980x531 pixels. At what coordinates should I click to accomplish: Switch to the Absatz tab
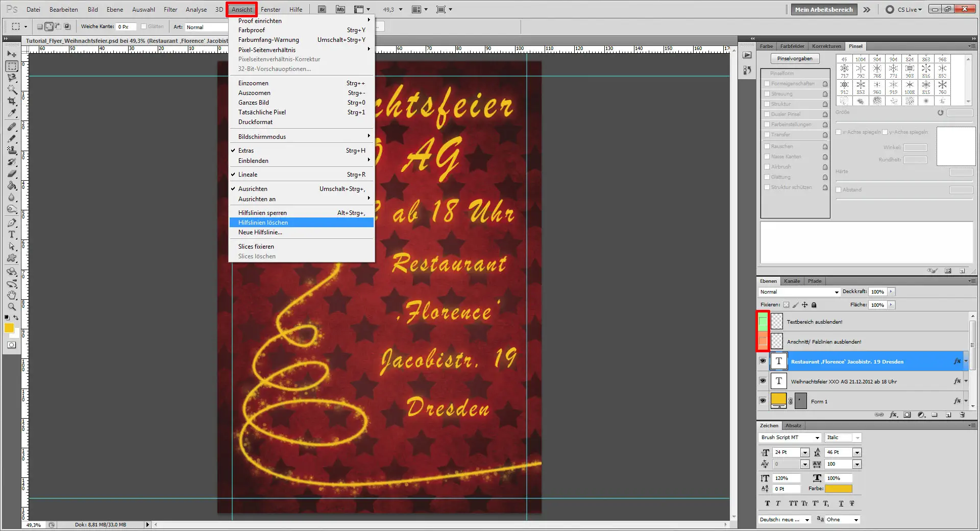(x=793, y=426)
